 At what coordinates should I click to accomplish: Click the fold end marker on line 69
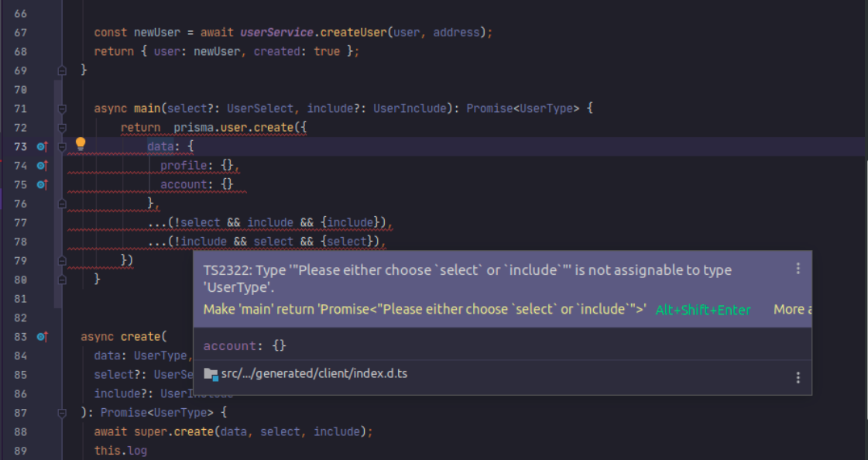pos(62,70)
